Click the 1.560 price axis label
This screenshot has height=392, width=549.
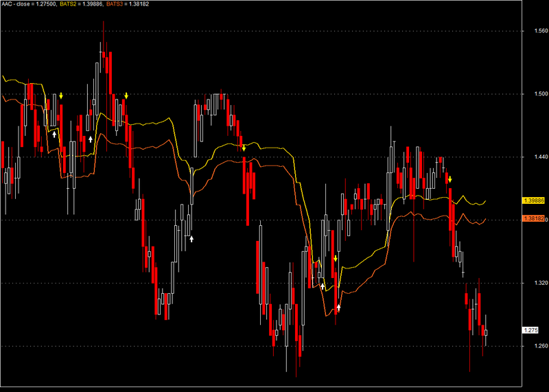coord(541,31)
